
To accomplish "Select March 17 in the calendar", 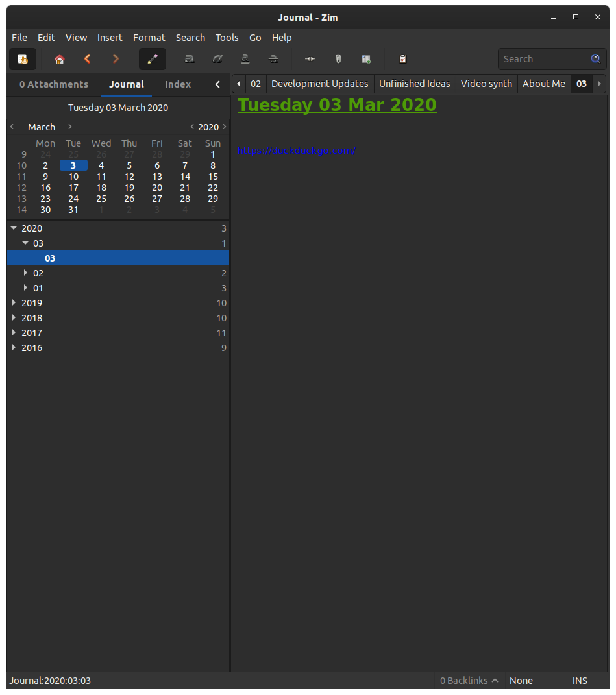I will 73,188.
